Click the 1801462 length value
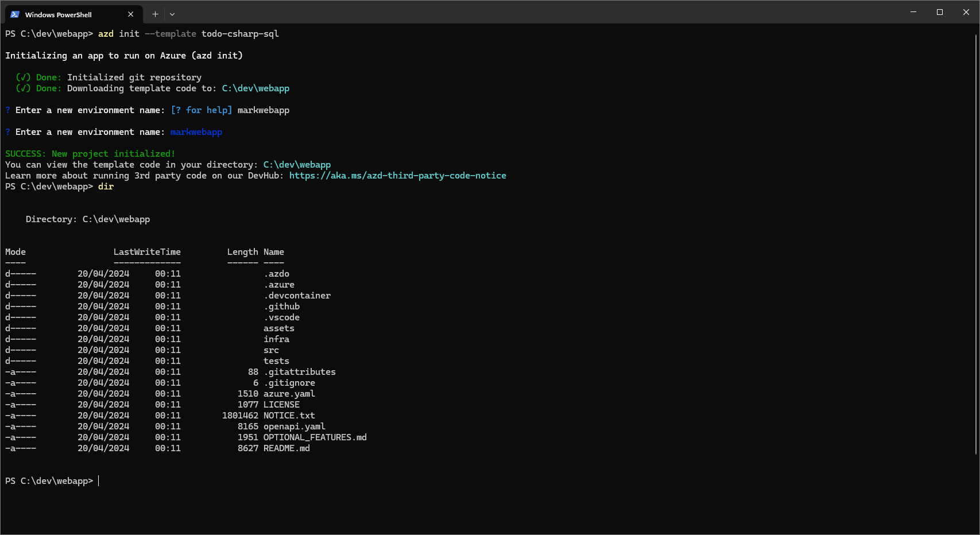Screen dimensions: 980x535 click(240, 416)
